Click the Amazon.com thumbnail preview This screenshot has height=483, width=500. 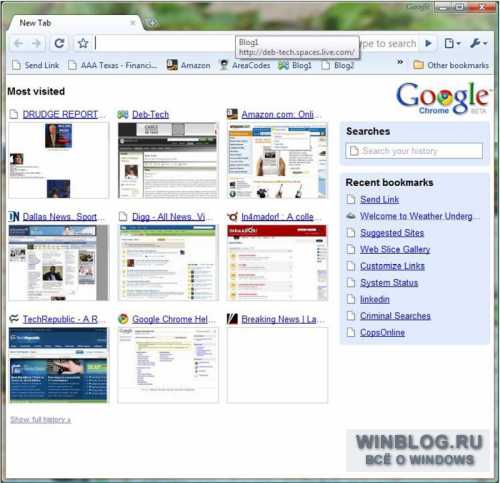pyautogui.click(x=277, y=160)
